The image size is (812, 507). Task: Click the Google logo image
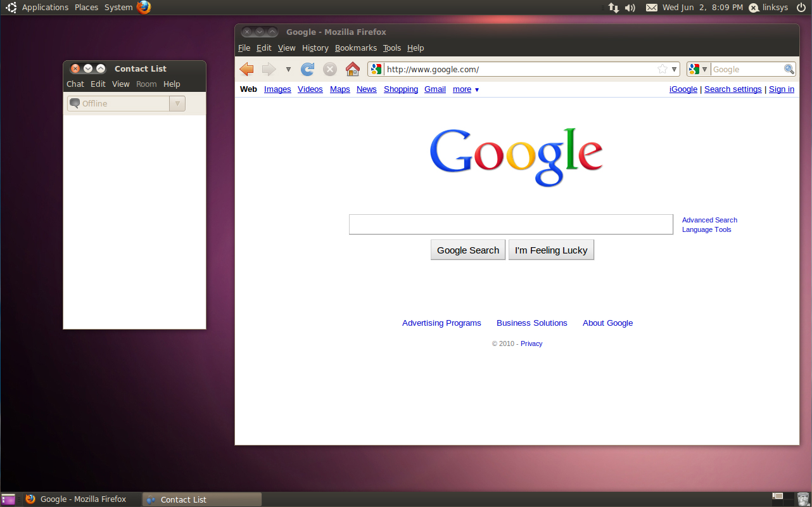(x=516, y=157)
